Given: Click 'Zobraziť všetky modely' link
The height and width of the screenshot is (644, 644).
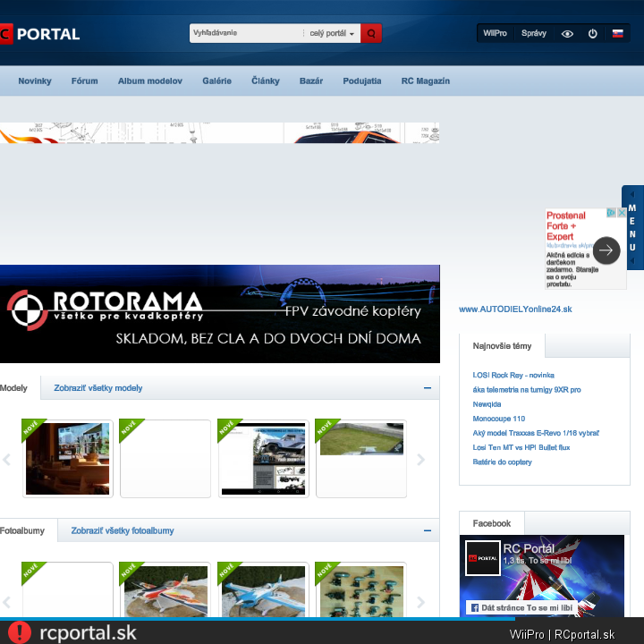Looking at the screenshot, I should tap(98, 387).
